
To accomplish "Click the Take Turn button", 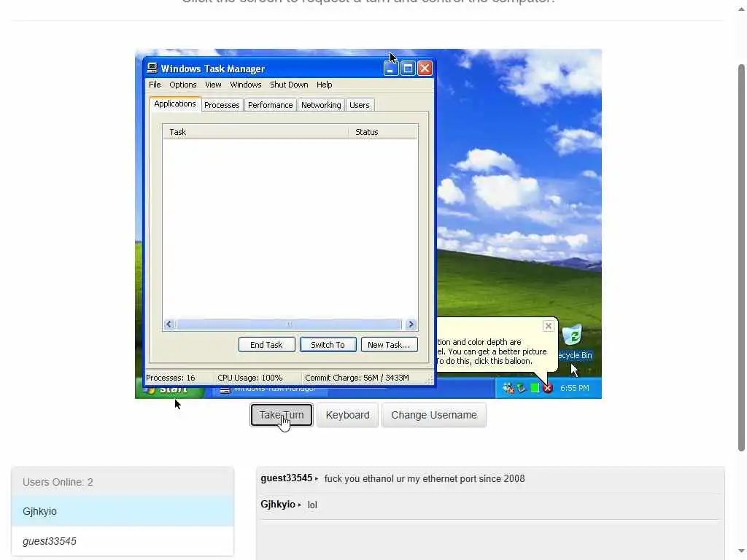I will coord(282,415).
